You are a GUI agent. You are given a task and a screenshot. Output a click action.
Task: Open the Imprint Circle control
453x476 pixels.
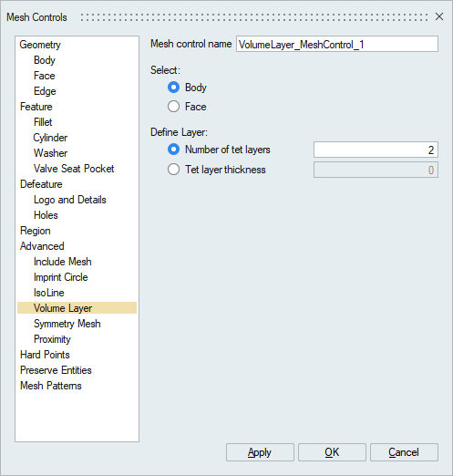coord(60,277)
